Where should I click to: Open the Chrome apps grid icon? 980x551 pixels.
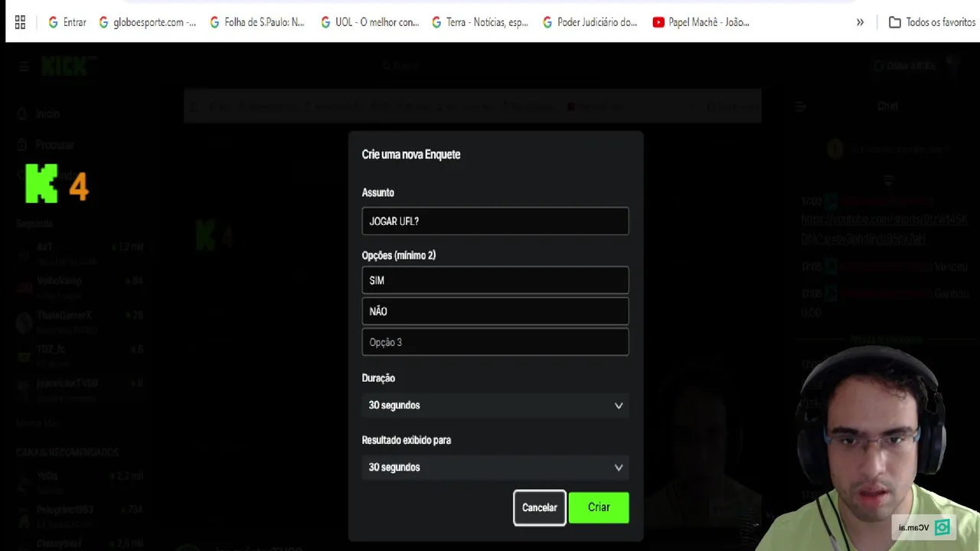pyautogui.click(x=20, y=22)
